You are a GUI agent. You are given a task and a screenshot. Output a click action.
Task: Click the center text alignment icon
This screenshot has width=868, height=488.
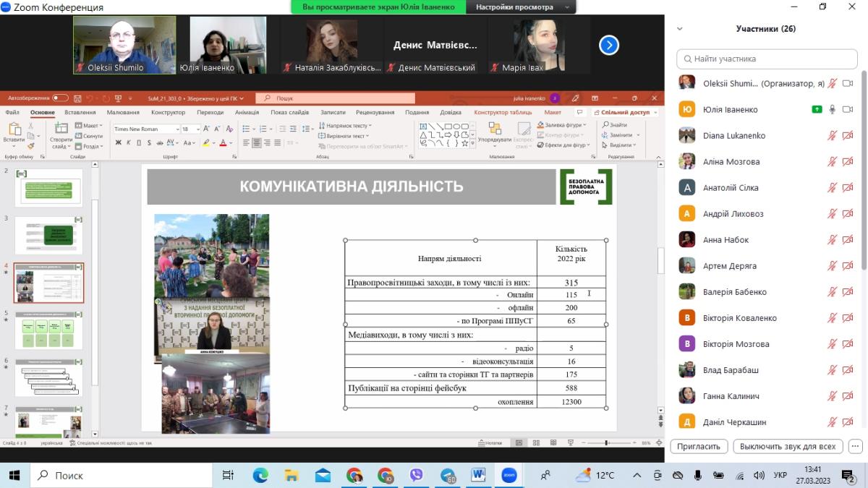point(257,143)
